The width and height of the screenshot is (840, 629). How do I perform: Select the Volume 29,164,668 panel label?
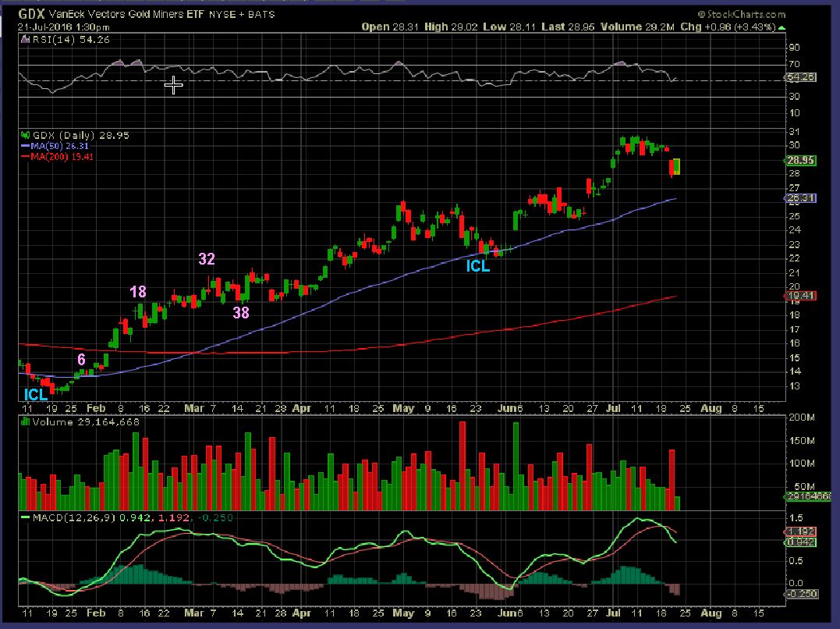[x=86, y=422]
